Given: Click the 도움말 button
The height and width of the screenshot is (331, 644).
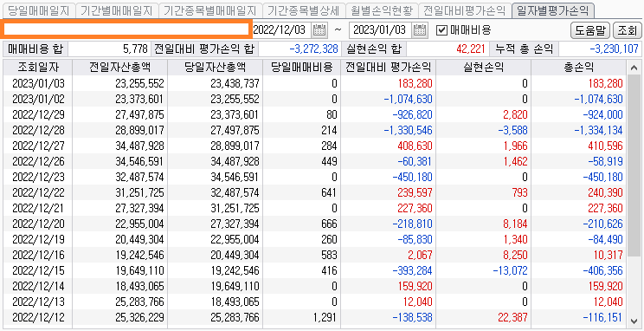Looking at the screenshot, I should coord(589,30).
